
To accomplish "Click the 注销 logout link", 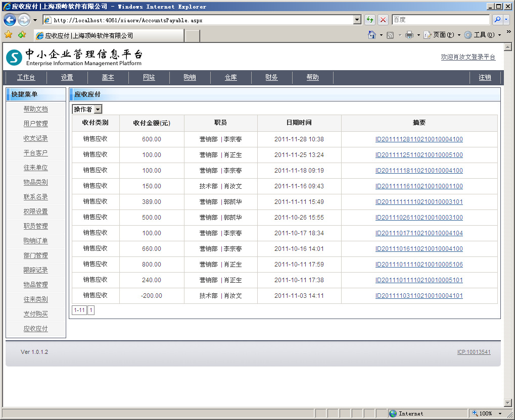I will [485, 77].
